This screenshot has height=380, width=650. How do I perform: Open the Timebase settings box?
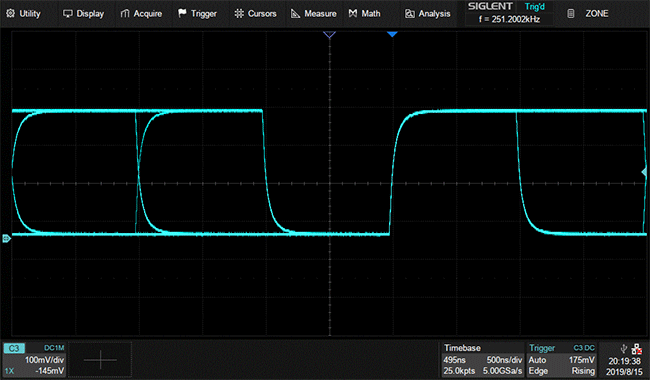point(483,359)
